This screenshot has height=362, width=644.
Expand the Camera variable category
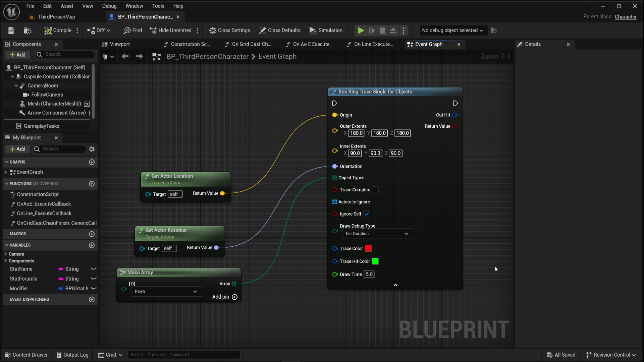6,254
